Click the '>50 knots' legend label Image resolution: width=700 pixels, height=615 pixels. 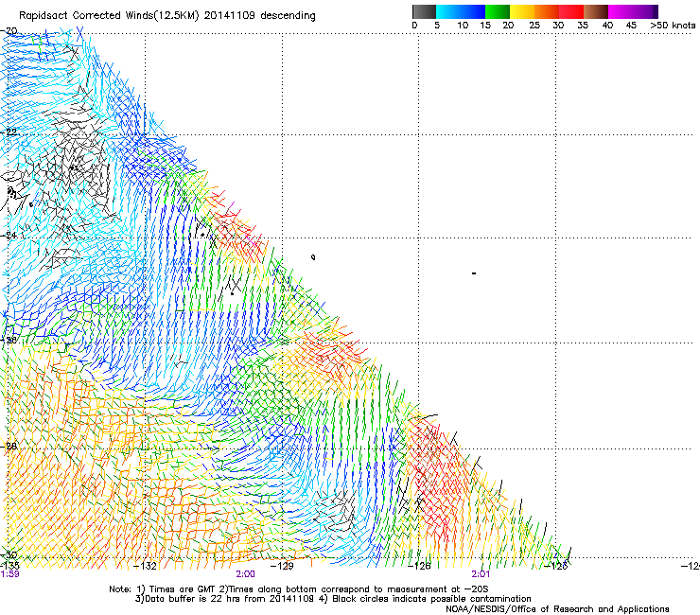pyautogui.click(x=673, y=26)
